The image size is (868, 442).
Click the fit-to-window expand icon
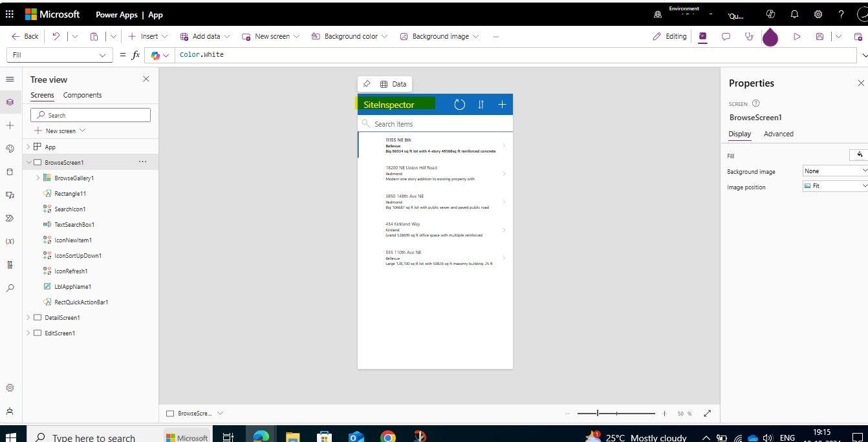(x=707, y=413)
